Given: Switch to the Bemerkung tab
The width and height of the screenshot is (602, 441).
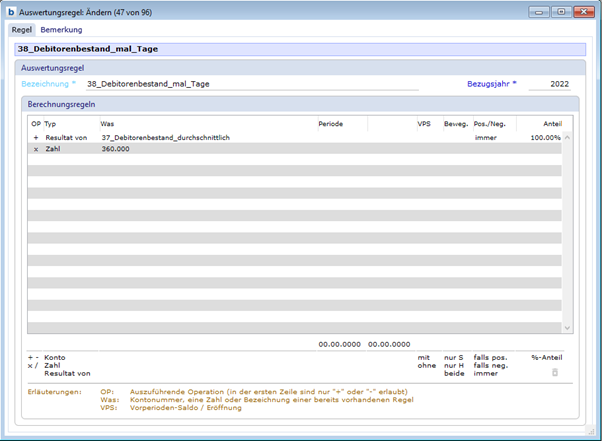Looking at the screenshot, I should (61, 30).
